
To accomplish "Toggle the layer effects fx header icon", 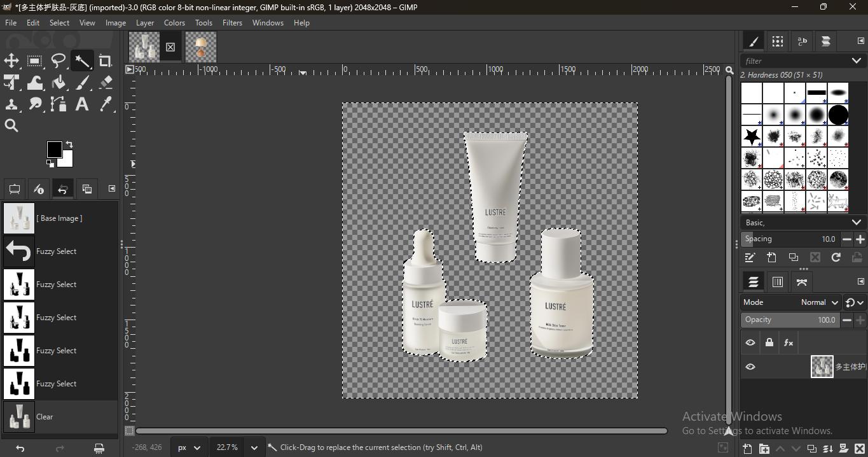I will (x=789, y=343).
